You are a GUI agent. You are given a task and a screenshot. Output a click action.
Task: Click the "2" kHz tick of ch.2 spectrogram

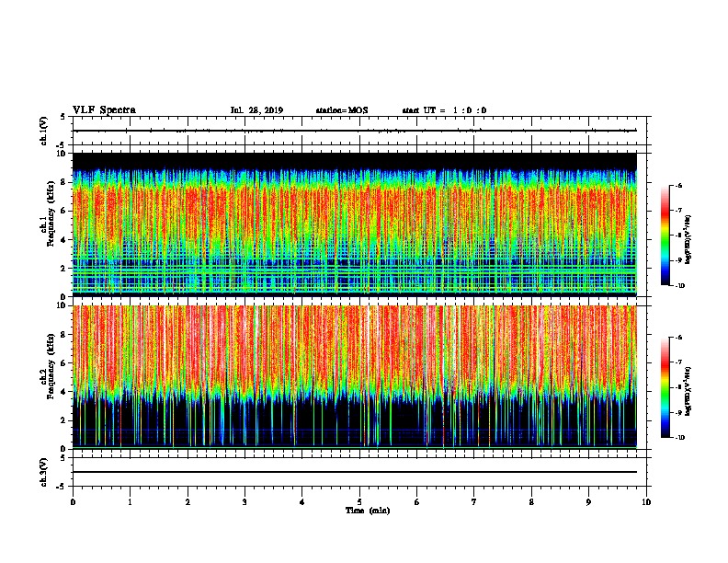click(64, 420)
